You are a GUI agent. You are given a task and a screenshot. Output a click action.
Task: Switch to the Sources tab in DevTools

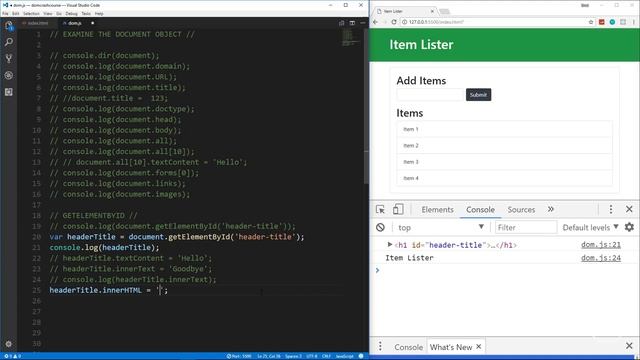click(x=521, y=209)
